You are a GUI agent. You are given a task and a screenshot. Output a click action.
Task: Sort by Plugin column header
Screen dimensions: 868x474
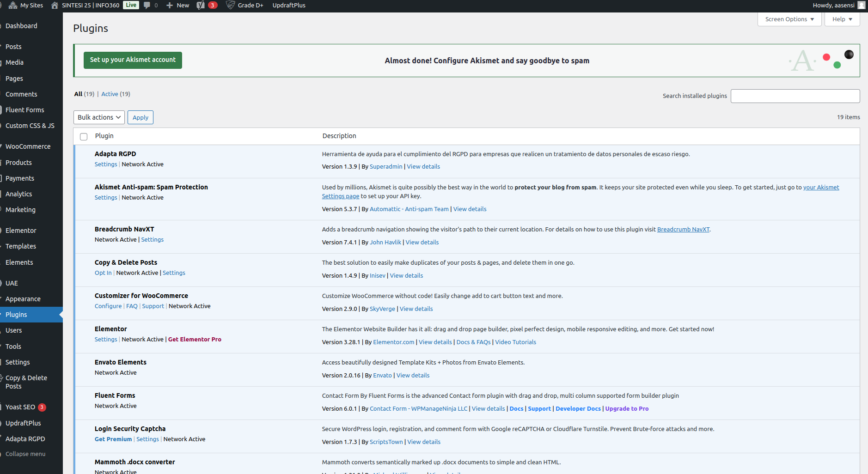(104, 136)
